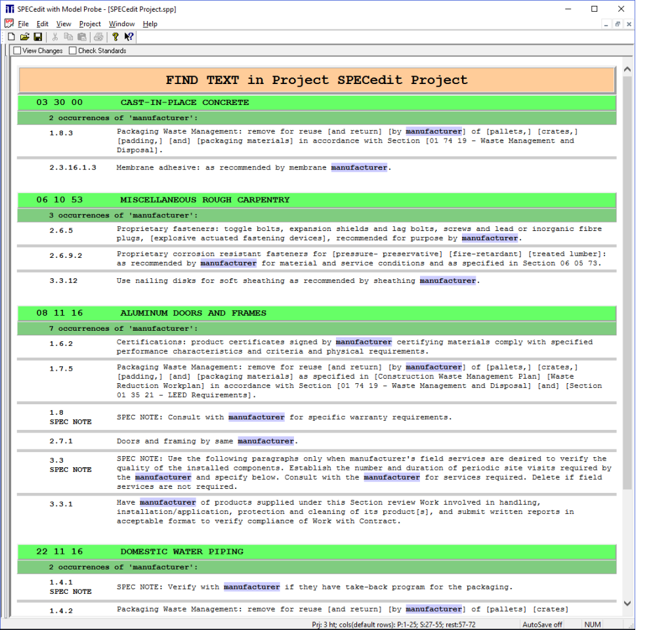Click the SPECedit probe icon beside the File menu
Viewport: 672px width, 630px height.
(x=9, y=24)
